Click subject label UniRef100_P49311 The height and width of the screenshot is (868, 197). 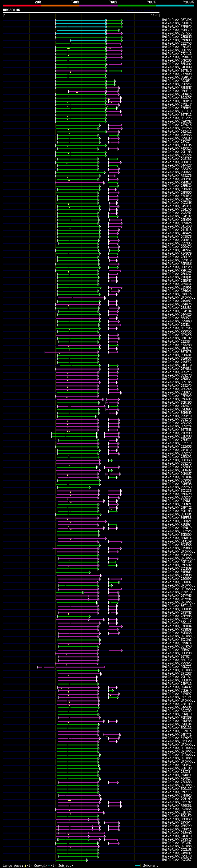tap(177, 206)
